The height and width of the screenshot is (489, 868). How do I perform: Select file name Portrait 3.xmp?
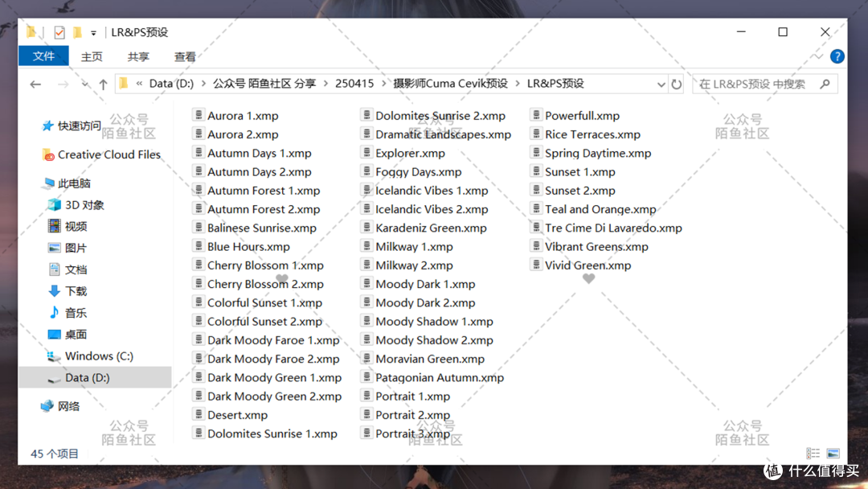pos(412,434)
